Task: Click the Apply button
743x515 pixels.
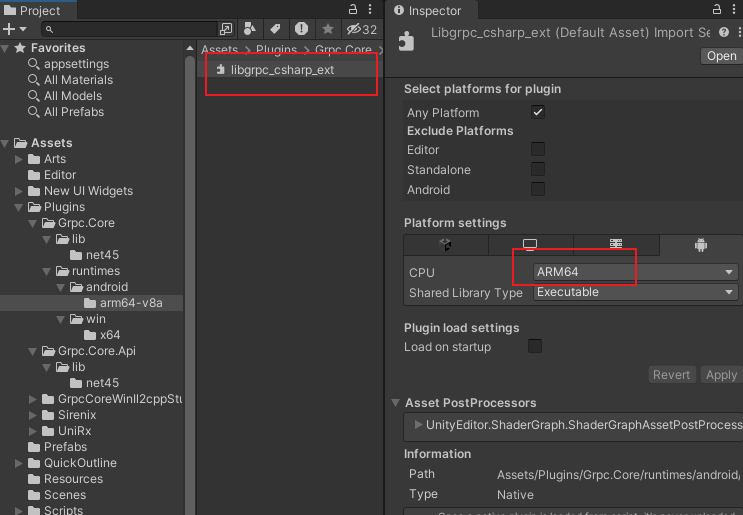Action: (x=721, y=375)
